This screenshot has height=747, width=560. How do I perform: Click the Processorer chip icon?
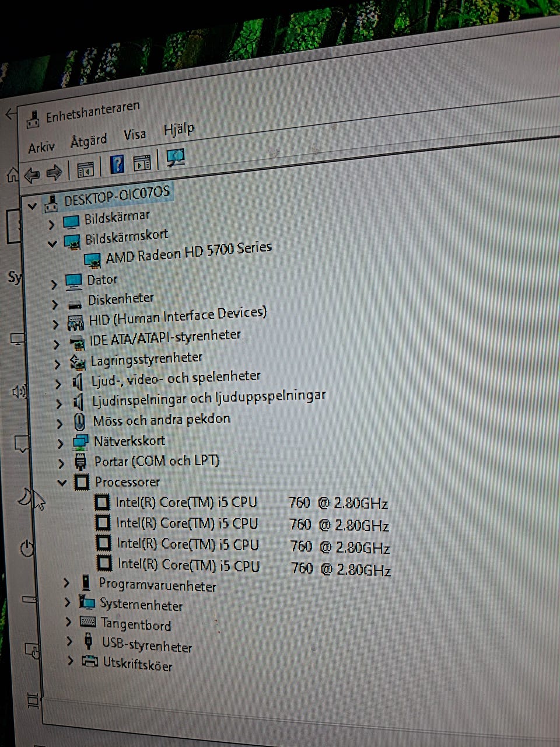[82, 483]
